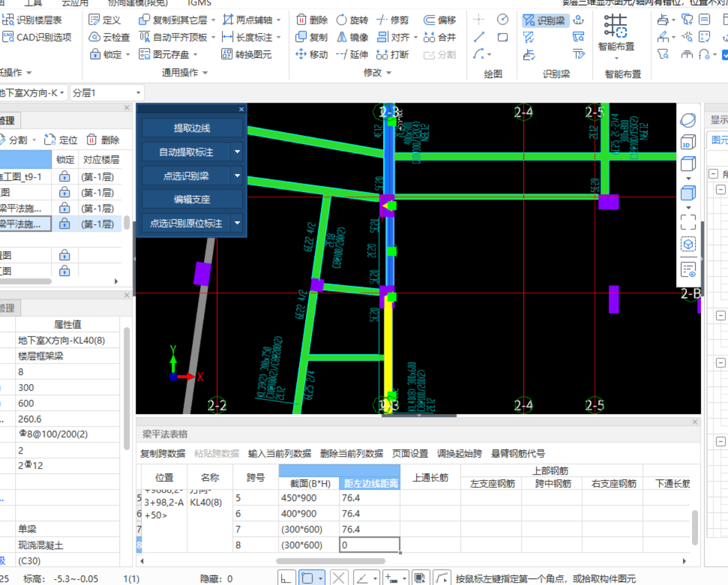The image size is (728, 585).
Task: Click the 3D view cube icon
Action: pyautogui.click(x=688, y=143)
